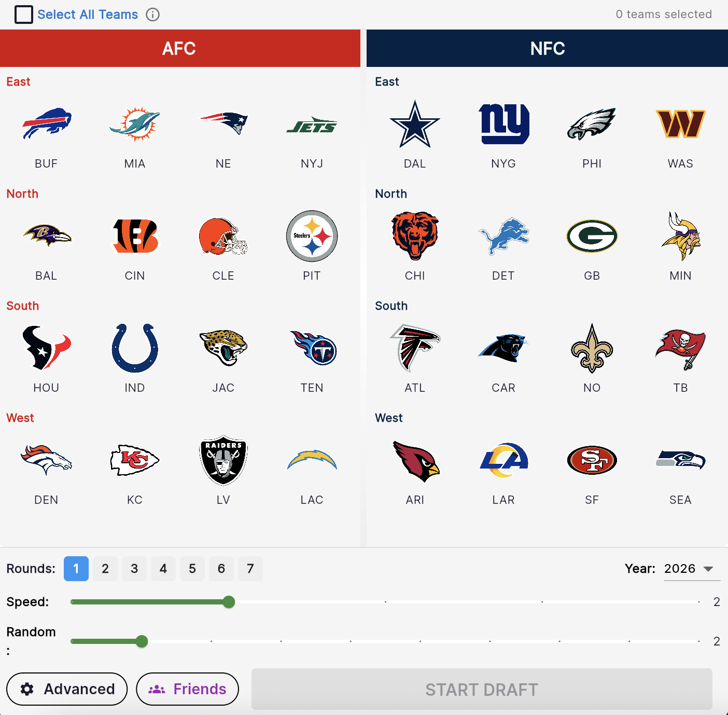Choose the Cleveland Browns helmet logo

point(223,236)
